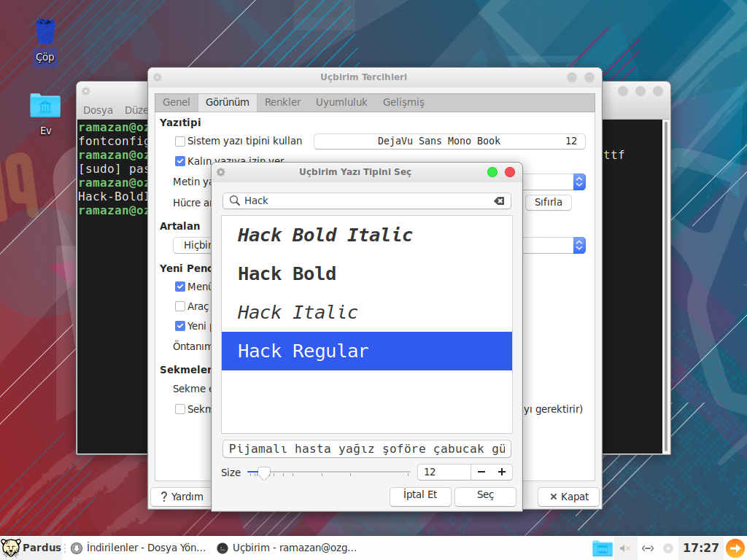
Task: Click the muted volume icon in the tray
Action: coord(625,548)
